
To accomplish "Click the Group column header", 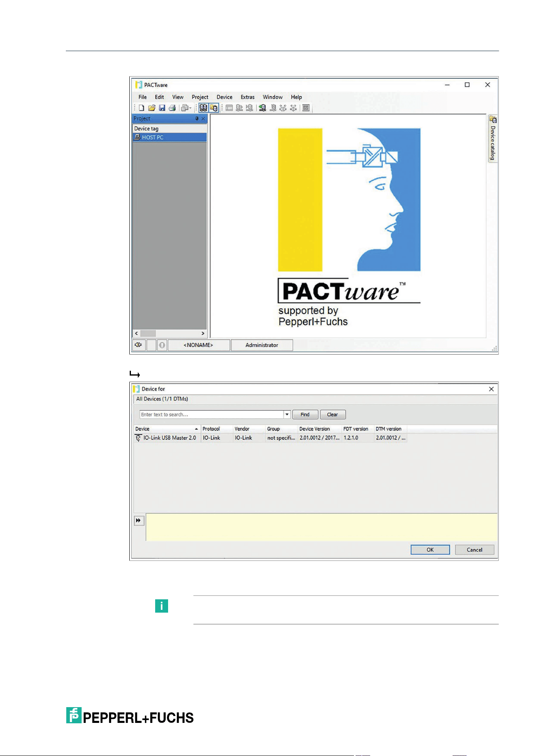I will point(282,429).
